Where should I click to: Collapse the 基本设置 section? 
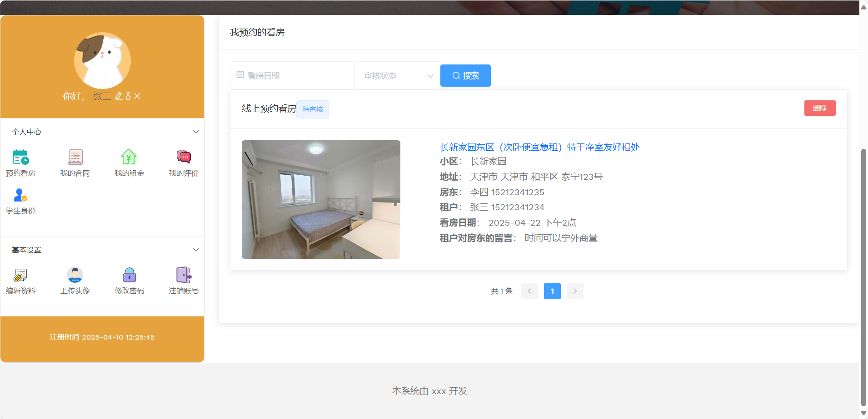point(196,250)
